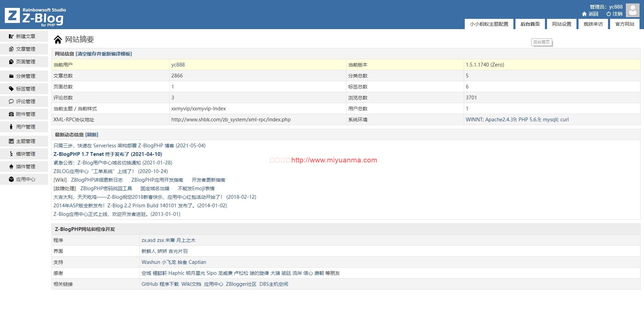The height and width of the screenshot is (318, 644).
Task: Open 开发者更新指南 link
Action: (208, 180)
